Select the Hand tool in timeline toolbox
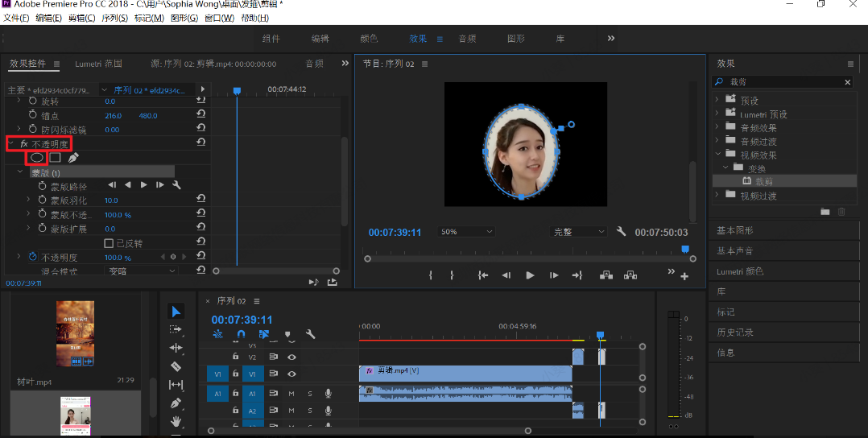The image size is (868, 438). 176,421
